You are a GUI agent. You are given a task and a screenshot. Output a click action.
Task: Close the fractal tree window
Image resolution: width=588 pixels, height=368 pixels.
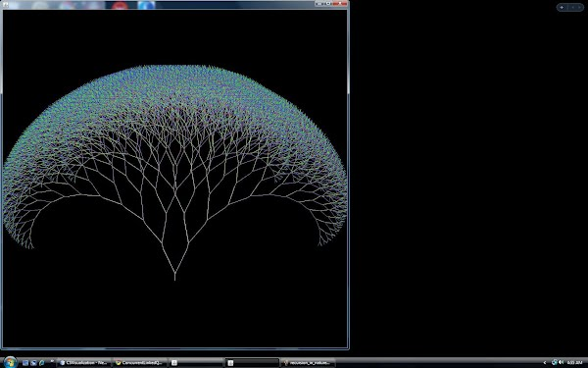point(340,3)
